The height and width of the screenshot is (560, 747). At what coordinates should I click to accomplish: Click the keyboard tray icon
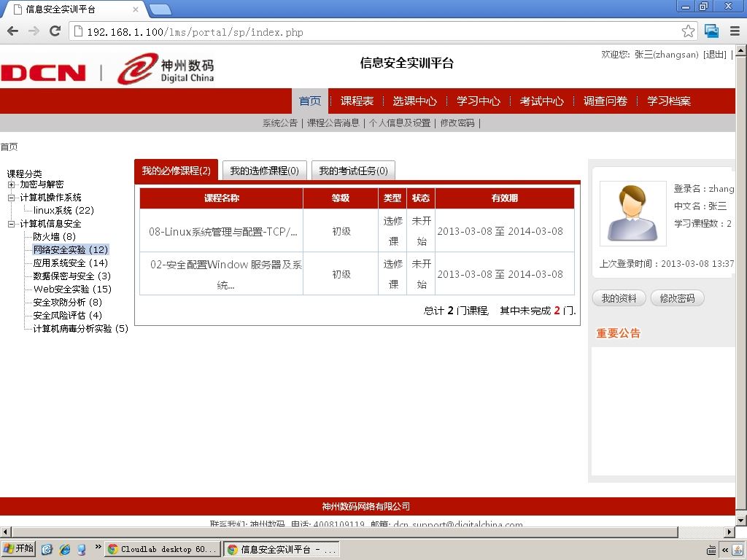(x=711, y=550)
